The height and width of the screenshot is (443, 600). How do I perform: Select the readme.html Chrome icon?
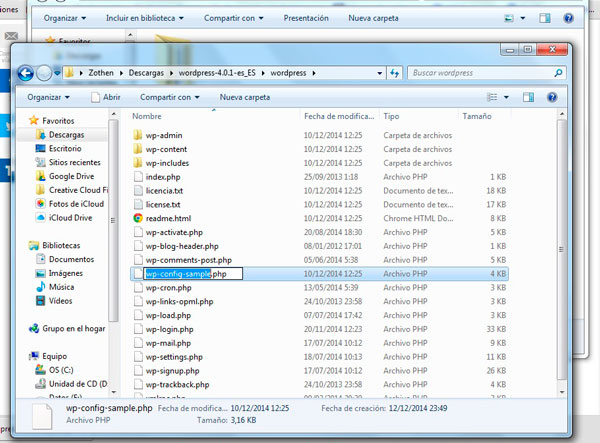pyautogui.click(x=138, y=218)
